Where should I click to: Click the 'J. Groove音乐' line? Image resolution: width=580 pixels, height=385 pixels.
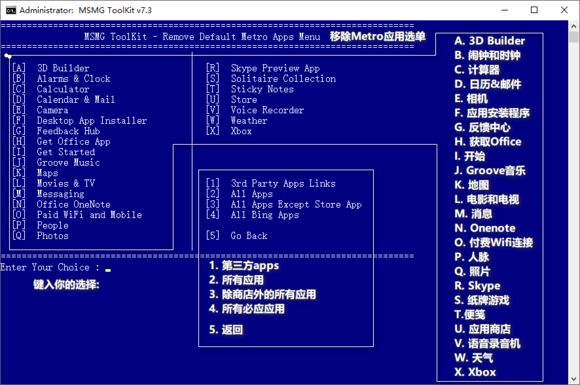click(490, 170)
